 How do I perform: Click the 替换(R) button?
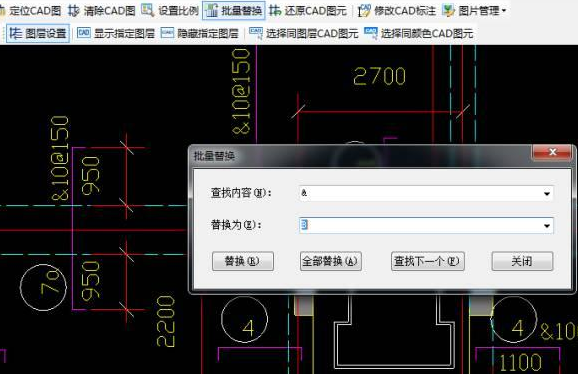[x=243, y=261]
